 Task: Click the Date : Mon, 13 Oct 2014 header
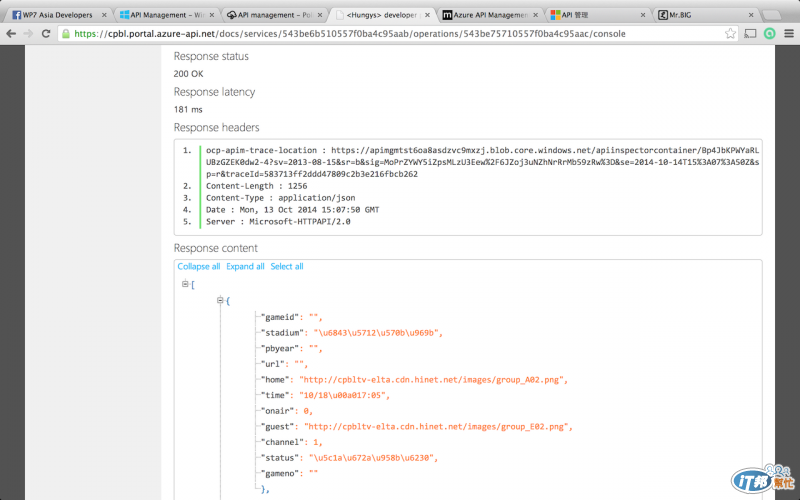(x=292, y=210)
